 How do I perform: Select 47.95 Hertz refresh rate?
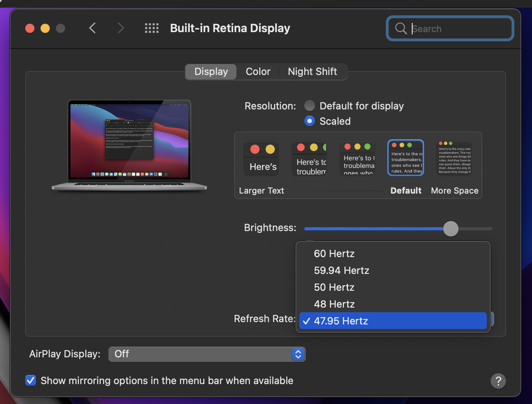click(x=393, y=321)
